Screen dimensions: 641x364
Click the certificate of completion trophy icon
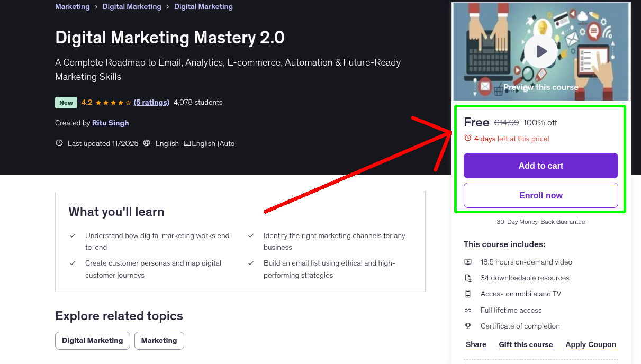point(468,326)
